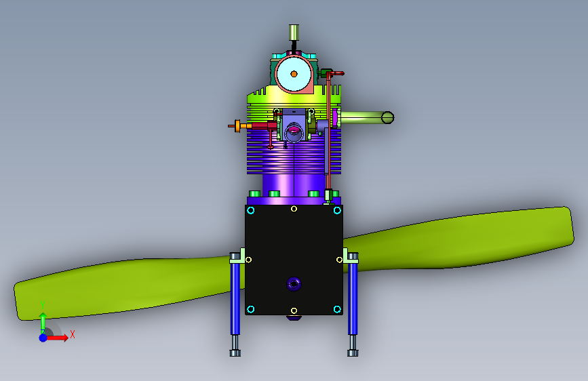The width and height of the screenshot is (588, 381).
Task: Select the red needle valve body
Action: click(264, 125)
